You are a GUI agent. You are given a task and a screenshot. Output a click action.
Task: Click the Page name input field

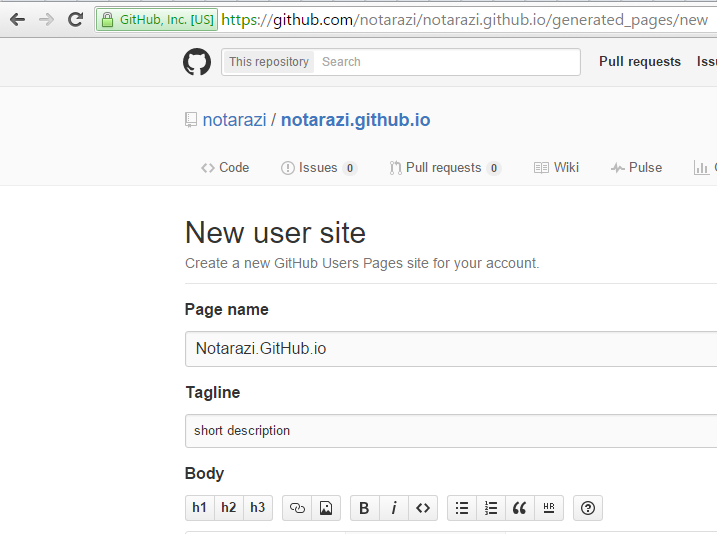(451, 349)
